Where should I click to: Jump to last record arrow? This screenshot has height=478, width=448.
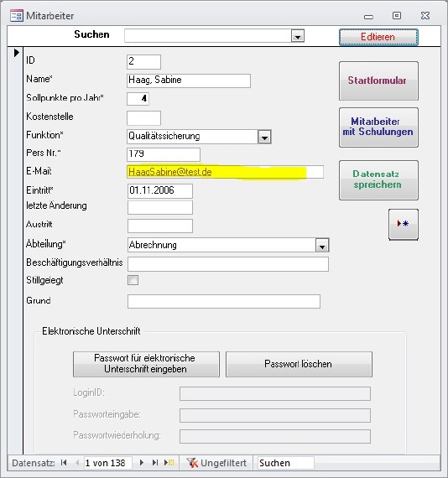click(155, 463)
